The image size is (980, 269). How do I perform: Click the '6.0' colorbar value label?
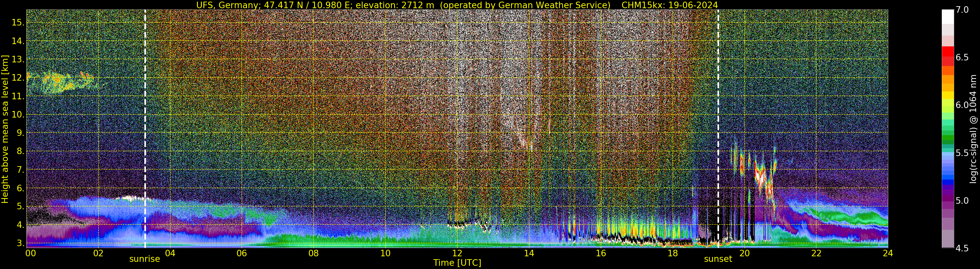tap(962, 105)
